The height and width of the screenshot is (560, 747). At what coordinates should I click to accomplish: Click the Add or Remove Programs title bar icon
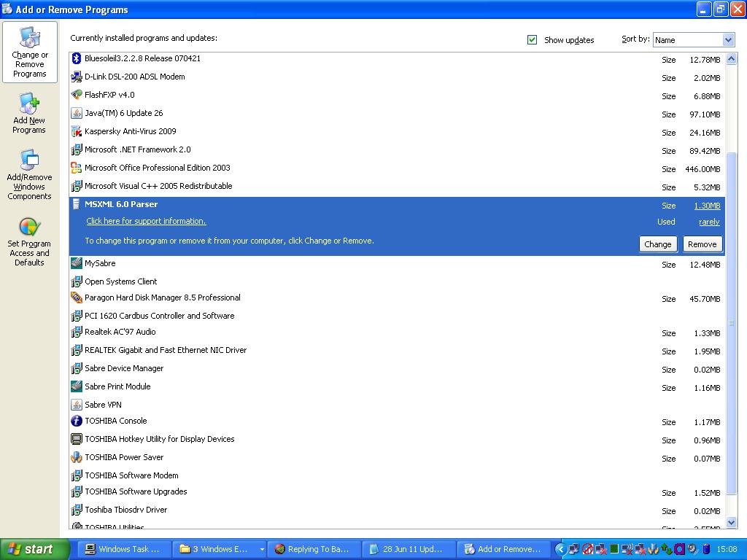pyautogui.click(x=7, y=9)
